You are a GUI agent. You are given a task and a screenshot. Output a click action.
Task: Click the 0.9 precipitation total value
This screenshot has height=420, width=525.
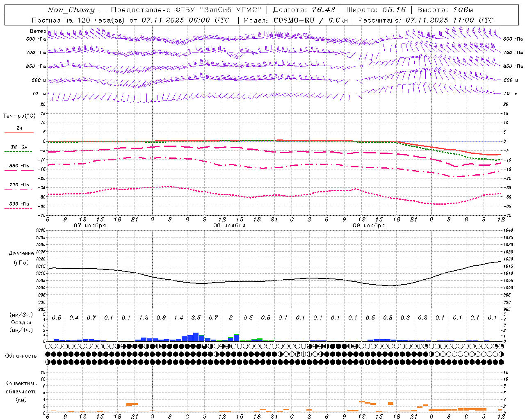161,317
